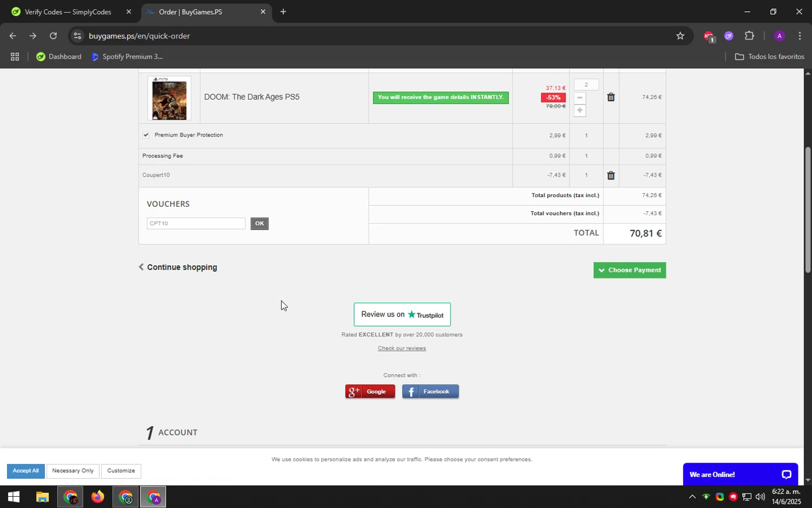The height and width of the screenshot is (508, 812).
Task: Click the page vertical scrollbar thumb
Action: [x=808, y=210]
